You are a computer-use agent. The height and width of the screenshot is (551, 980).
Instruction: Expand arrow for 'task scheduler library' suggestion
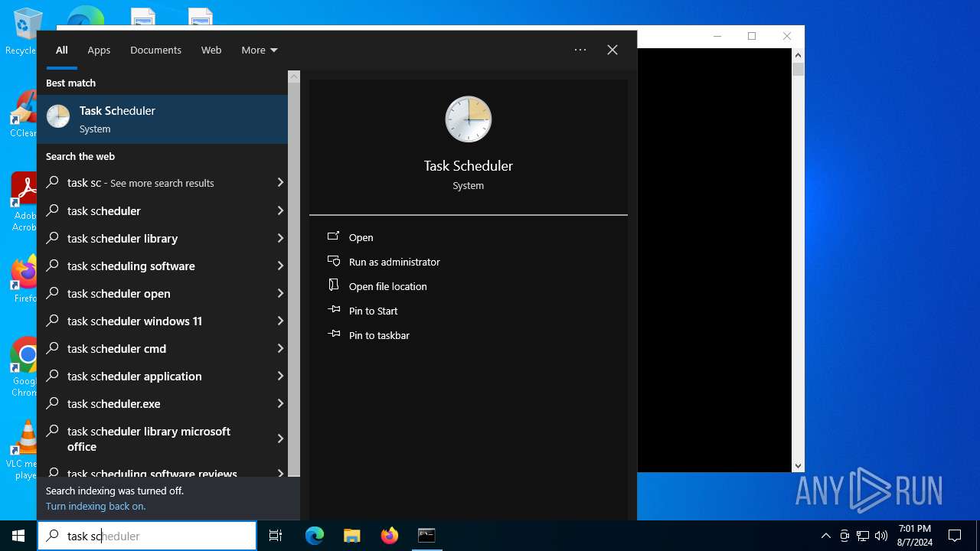coord(280,238)
